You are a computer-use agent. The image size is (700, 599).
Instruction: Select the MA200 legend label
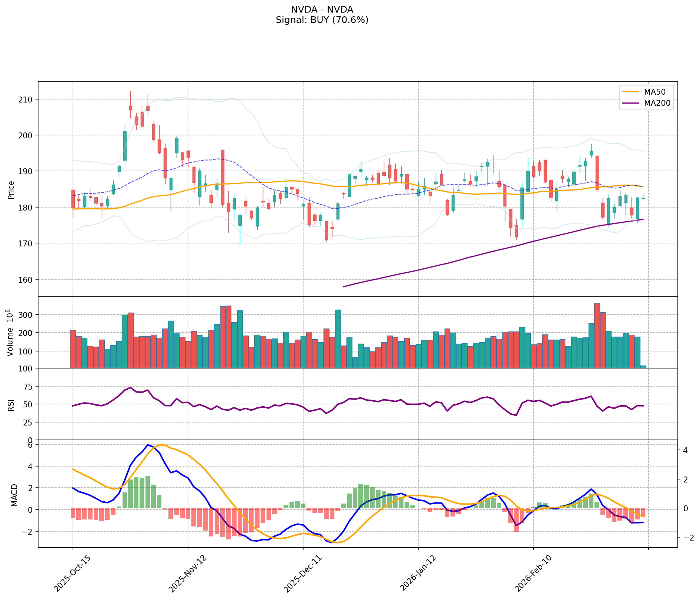(x=657, y=103)
